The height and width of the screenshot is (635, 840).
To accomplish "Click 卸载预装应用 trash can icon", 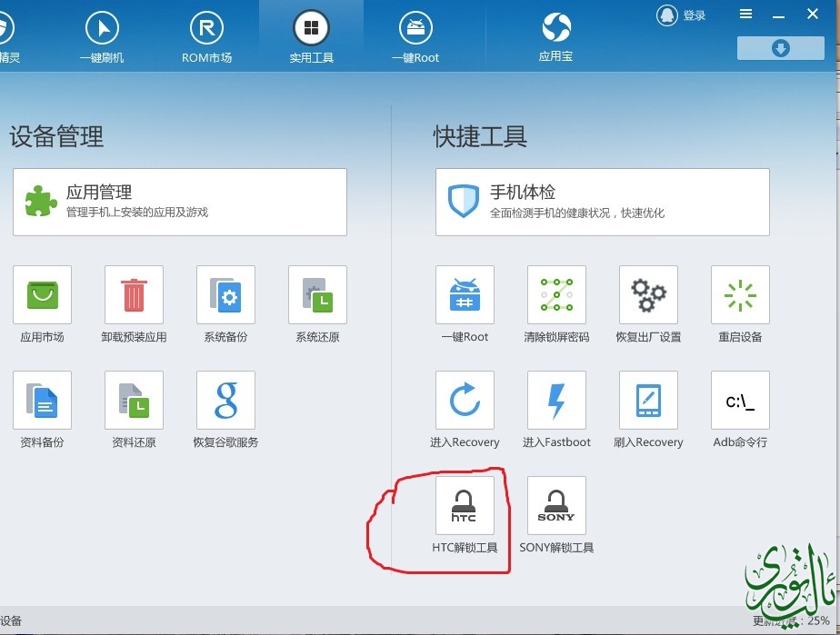I will tap(134, 295).
